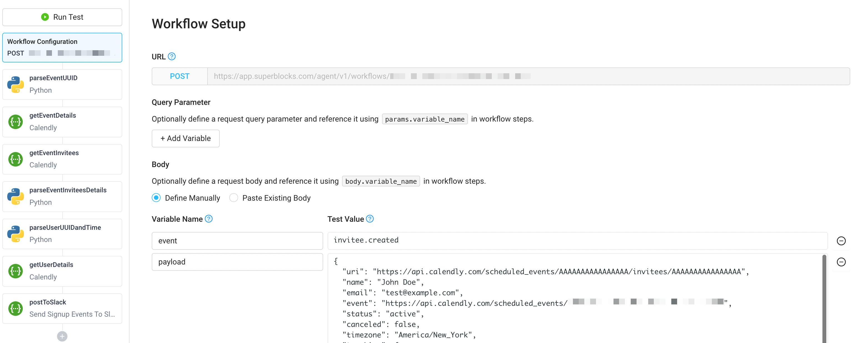Select the Workflow Configuration step
868x343 pixels.
[62, 47]
